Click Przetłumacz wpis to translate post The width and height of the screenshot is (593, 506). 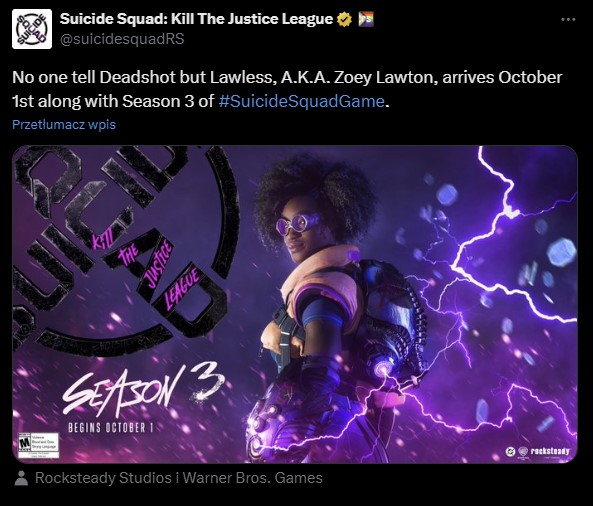pos(64,124)
